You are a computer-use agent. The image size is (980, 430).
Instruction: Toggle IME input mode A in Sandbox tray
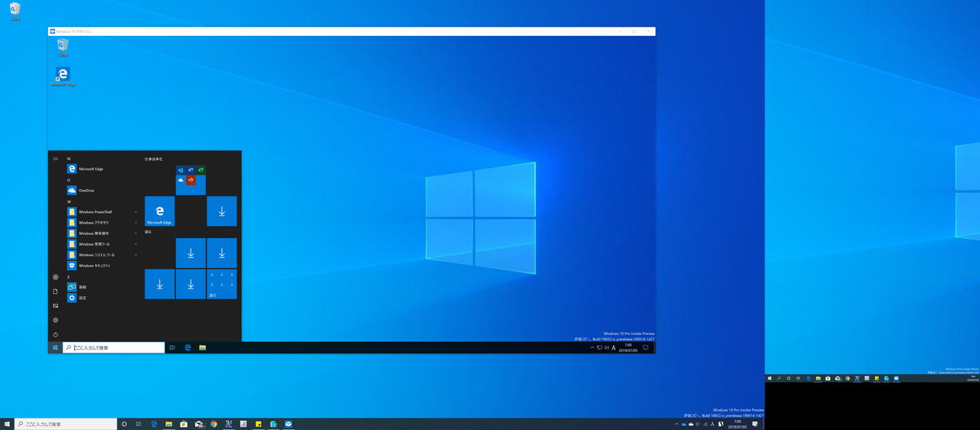pos(614,347)
